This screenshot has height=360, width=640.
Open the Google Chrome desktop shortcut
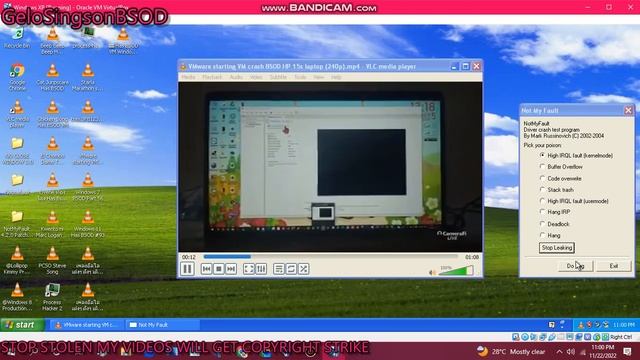pos(17,77)
